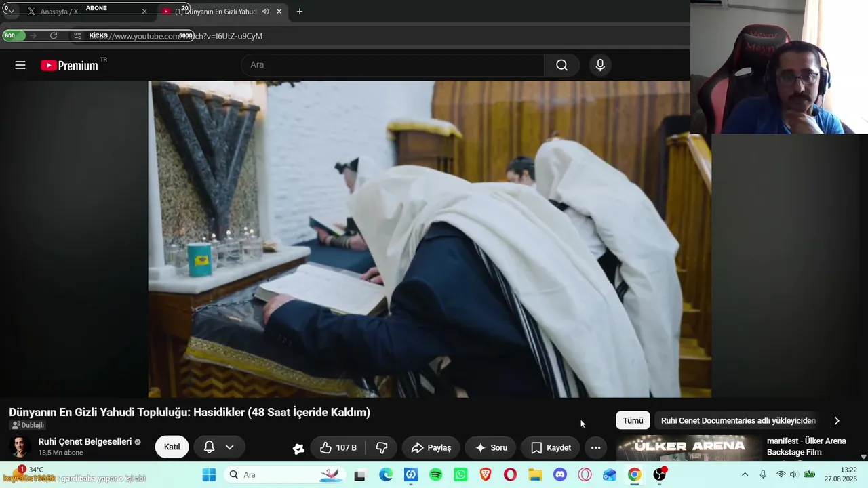This screenshot has height=488, width=868.
Task: Show hidden system tray icons
Action: pos(745,474)
